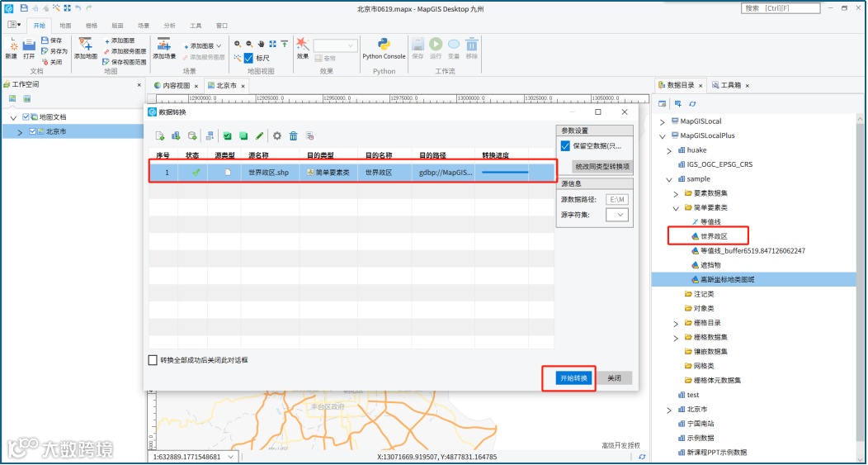868x465 pixels.
Task: Toggle 保留空数据 checkbox in 参数设置
Action: click(565, 145)
